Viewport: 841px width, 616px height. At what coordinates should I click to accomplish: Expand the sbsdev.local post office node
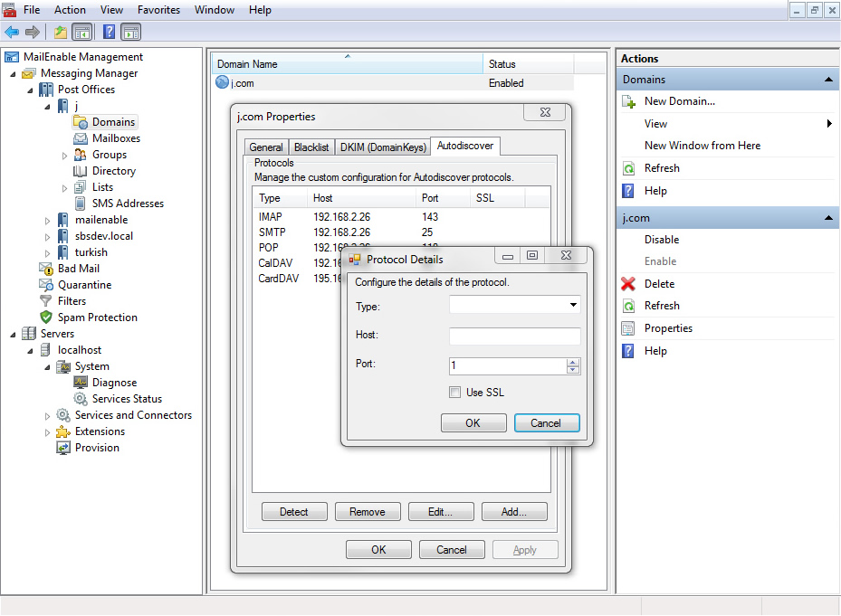click(x=47, y=237)
